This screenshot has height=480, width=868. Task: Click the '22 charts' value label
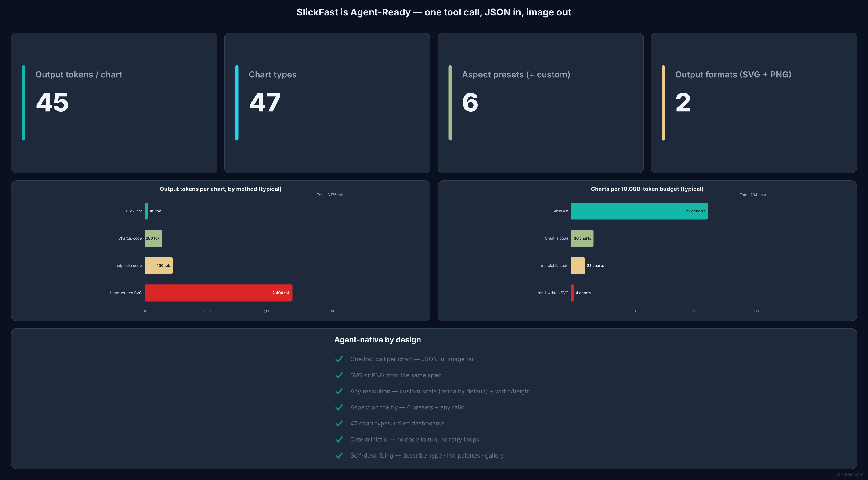click(595, 266)
